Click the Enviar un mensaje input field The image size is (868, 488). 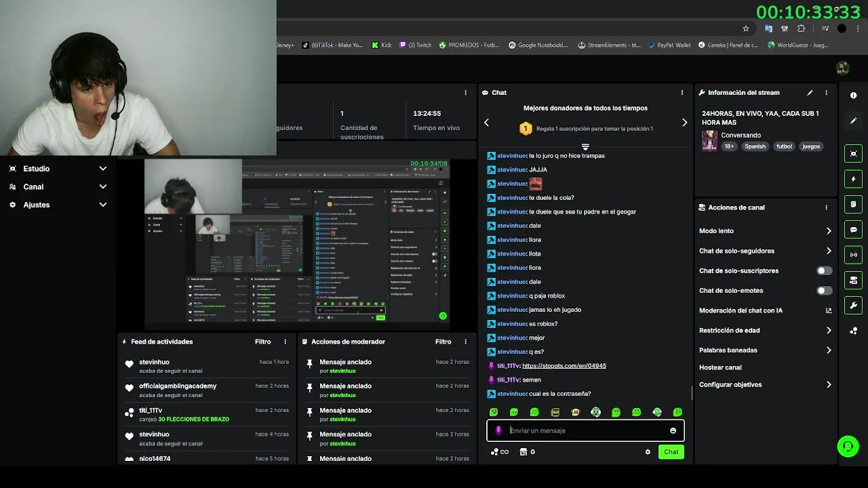tap(585, 430)
